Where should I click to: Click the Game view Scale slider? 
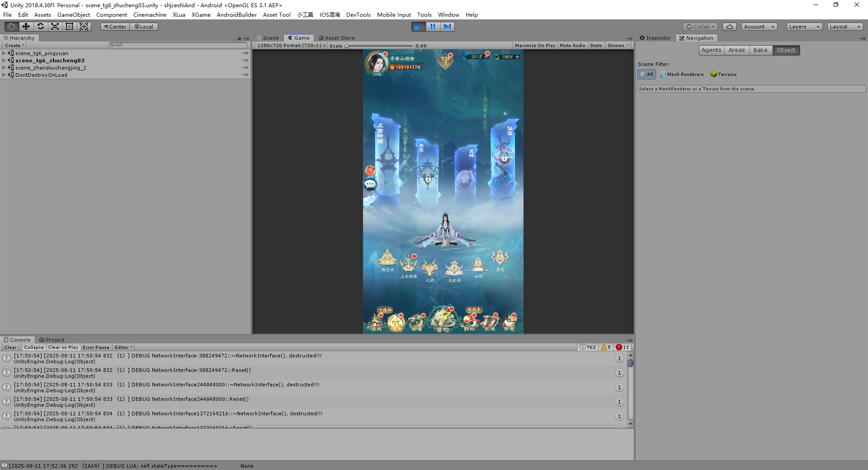point(379,46)
